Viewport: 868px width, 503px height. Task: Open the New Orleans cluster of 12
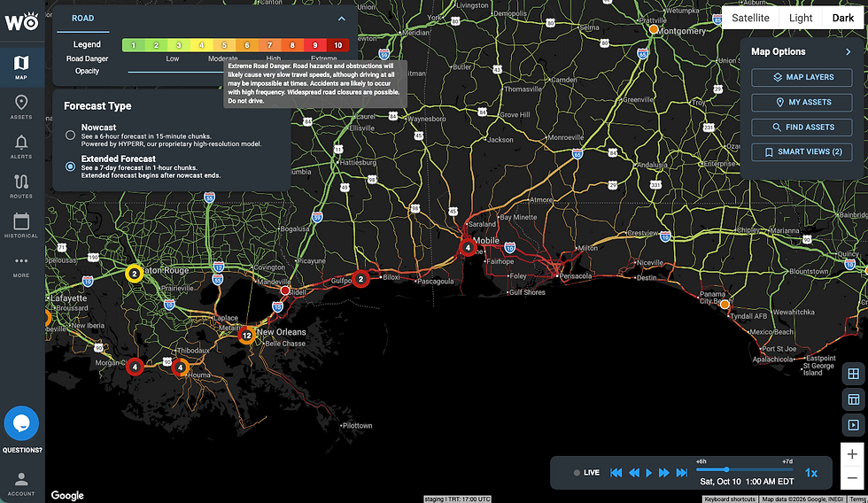point(247,336)
